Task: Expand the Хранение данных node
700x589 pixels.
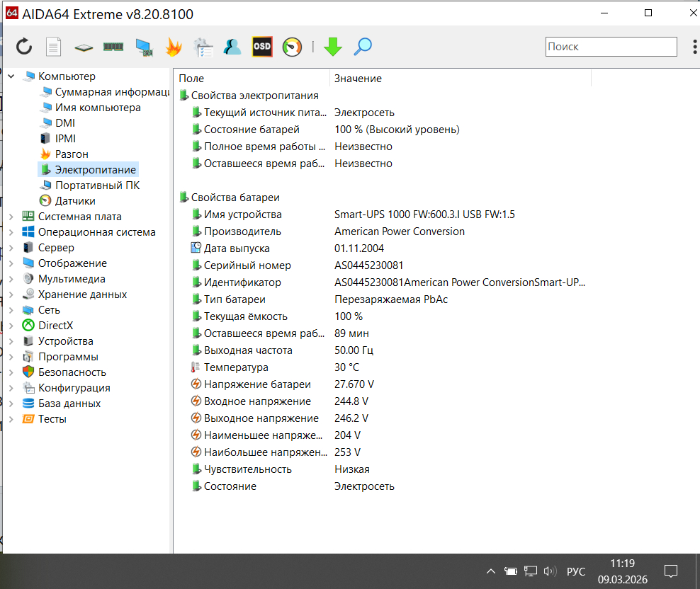Action: [x=11, y=294]
